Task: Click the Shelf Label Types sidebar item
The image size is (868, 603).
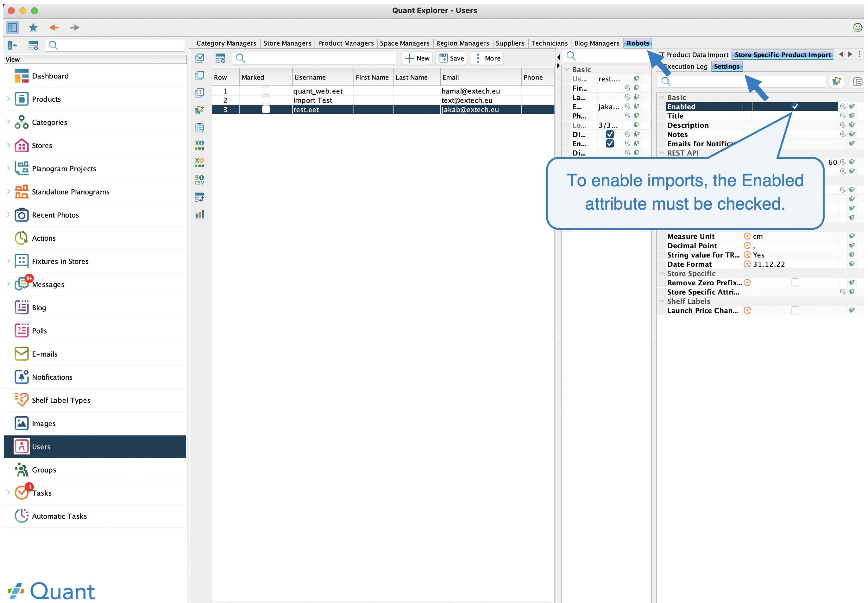Action: [x=61, y=401]
